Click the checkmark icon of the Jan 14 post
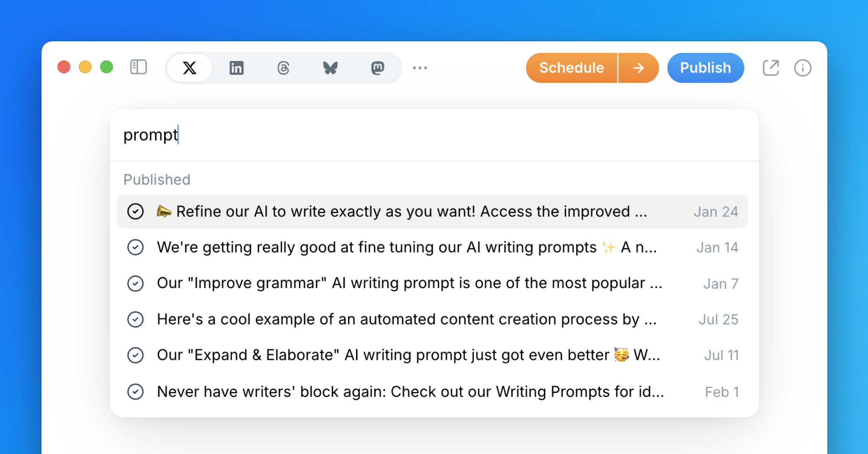This screenshot has height=454, width=868. (135, 247)
